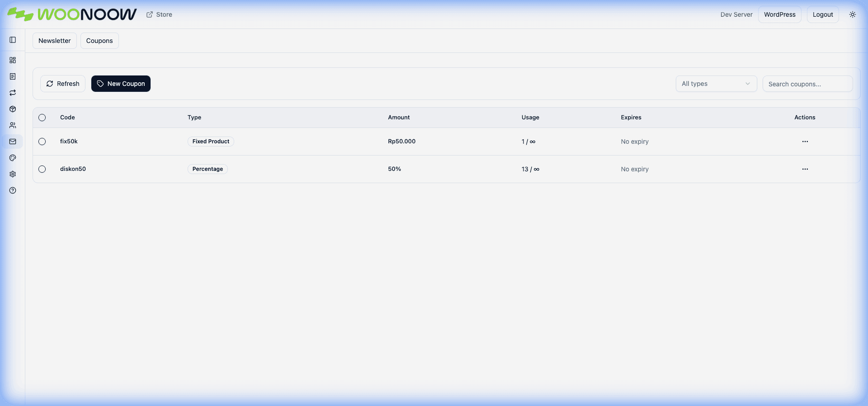The image size is (868, 406).
Task: Switch to the Newsletter tab
Action: (55, 41)
